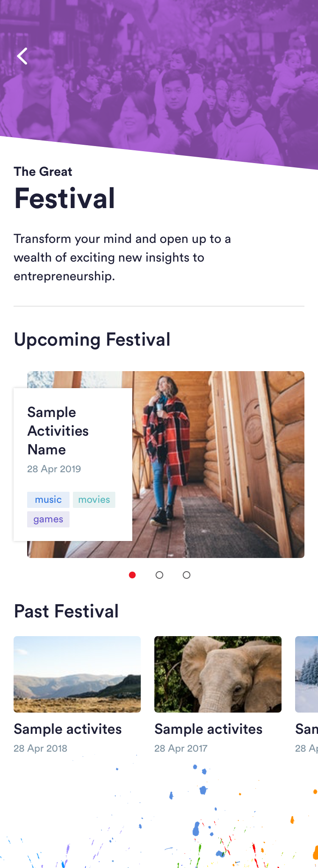The width and height of the screenshot is (318, 868).
Task: Click Sample activites title under elephant photo
Action: tap(209, 729)
